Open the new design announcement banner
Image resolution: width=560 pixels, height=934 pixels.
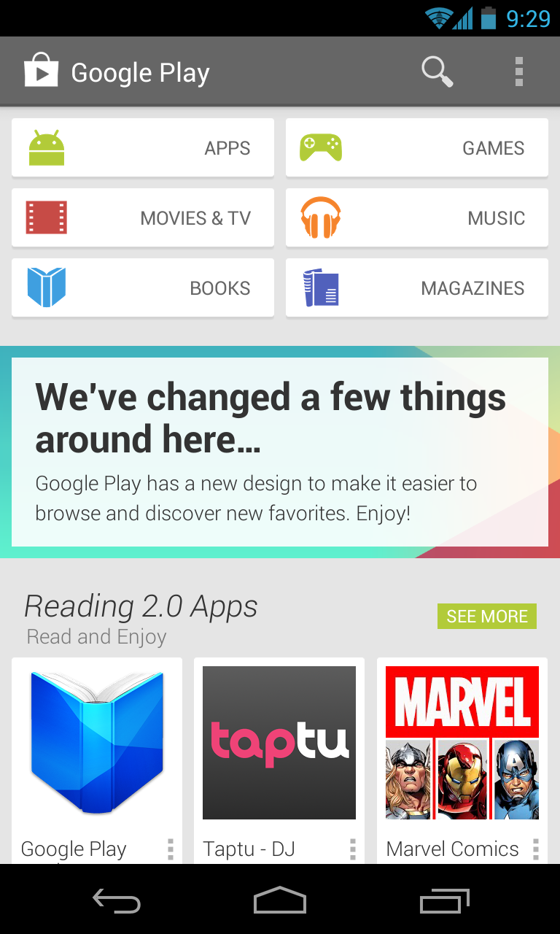pos(280,452)
